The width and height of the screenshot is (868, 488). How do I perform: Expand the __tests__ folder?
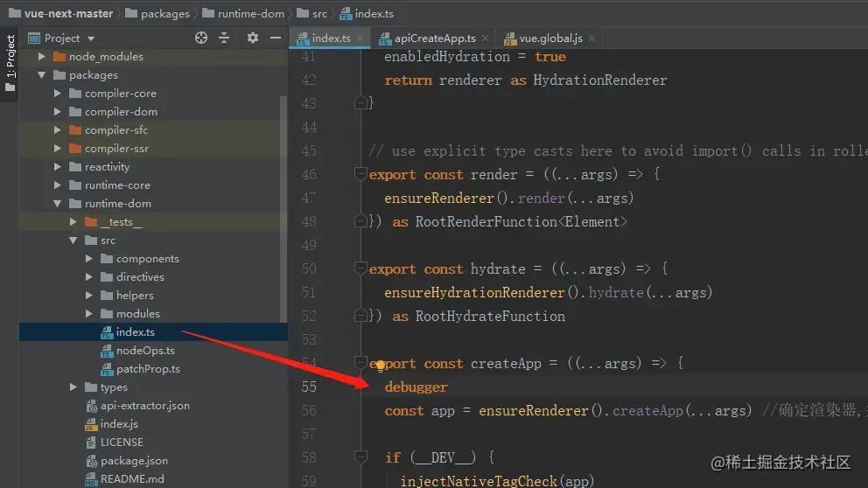(73, 222)
